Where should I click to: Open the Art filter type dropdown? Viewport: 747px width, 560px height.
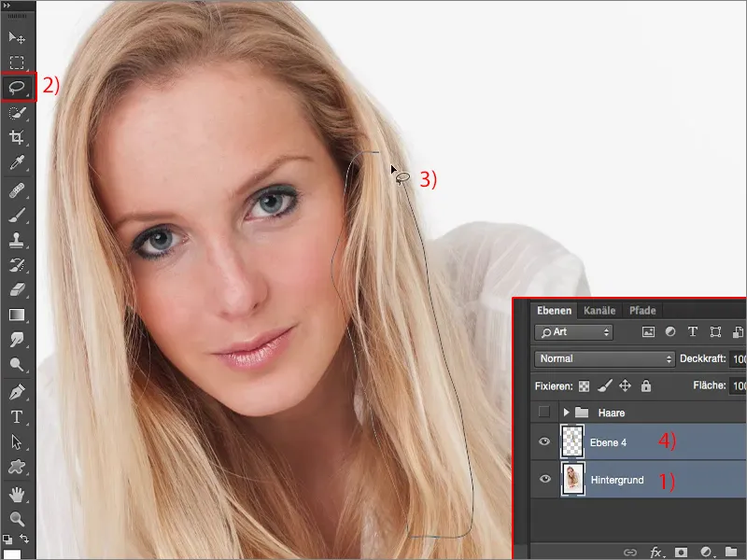point(573,332)
